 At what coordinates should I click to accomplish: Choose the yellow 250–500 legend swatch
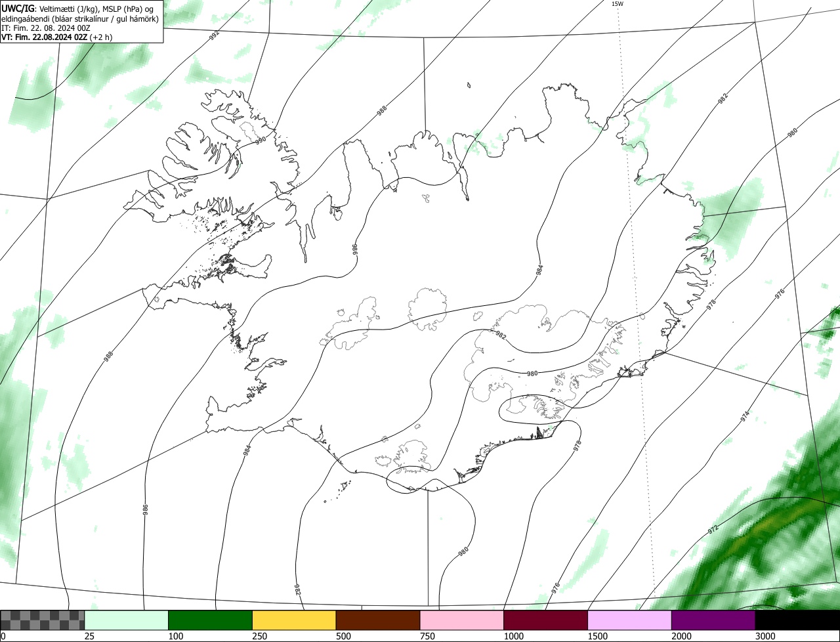click(294, 620)
